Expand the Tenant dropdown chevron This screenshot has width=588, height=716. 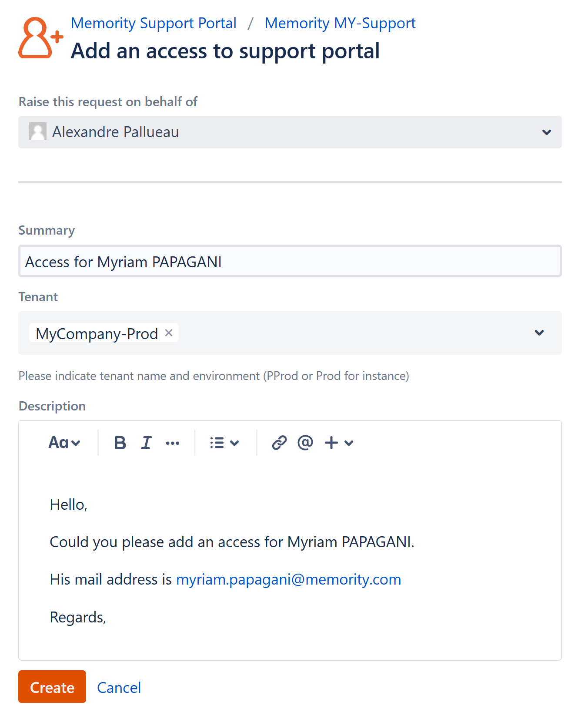(x=539, y=333)
